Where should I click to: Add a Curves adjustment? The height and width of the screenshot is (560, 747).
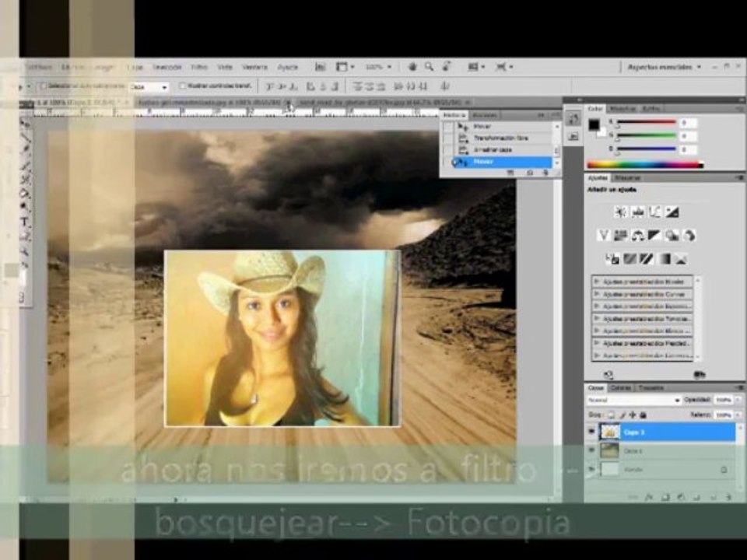[x=655, y=212]
